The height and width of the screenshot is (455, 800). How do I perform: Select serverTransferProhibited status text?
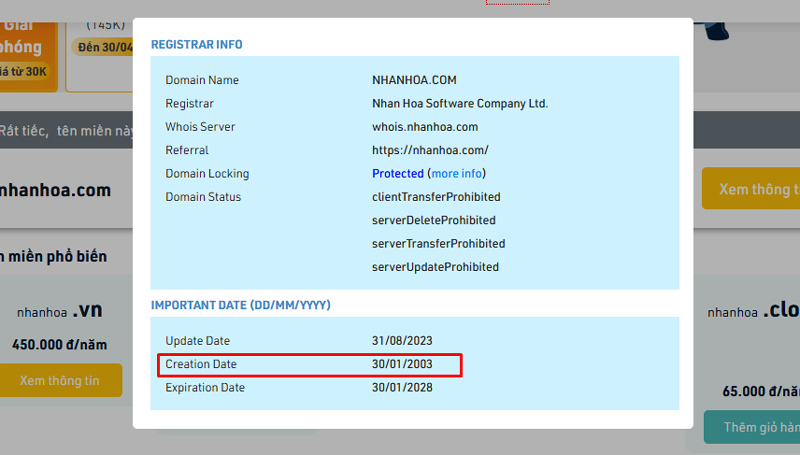click(438, 244)
